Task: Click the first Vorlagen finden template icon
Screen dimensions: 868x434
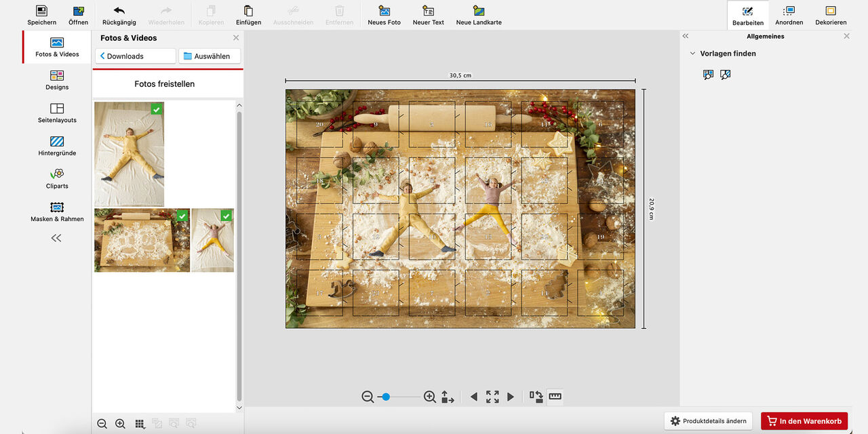Action: [708, 75]
